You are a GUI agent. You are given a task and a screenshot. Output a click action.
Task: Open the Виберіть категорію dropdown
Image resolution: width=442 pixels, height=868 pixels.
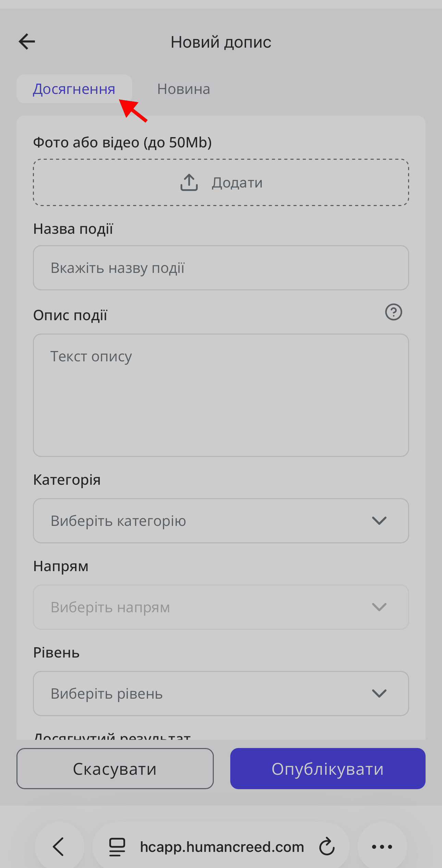click(x=221, y=521)
